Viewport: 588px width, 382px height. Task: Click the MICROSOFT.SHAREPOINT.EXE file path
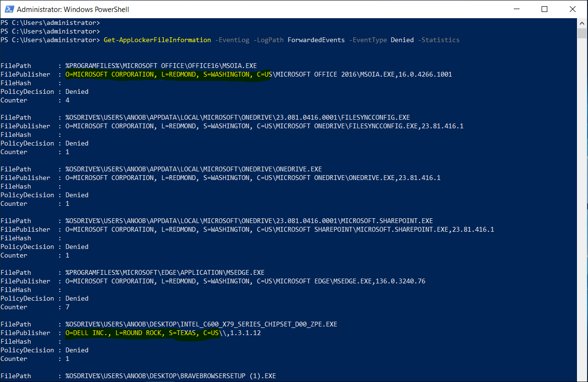click(x=249, y=221)
